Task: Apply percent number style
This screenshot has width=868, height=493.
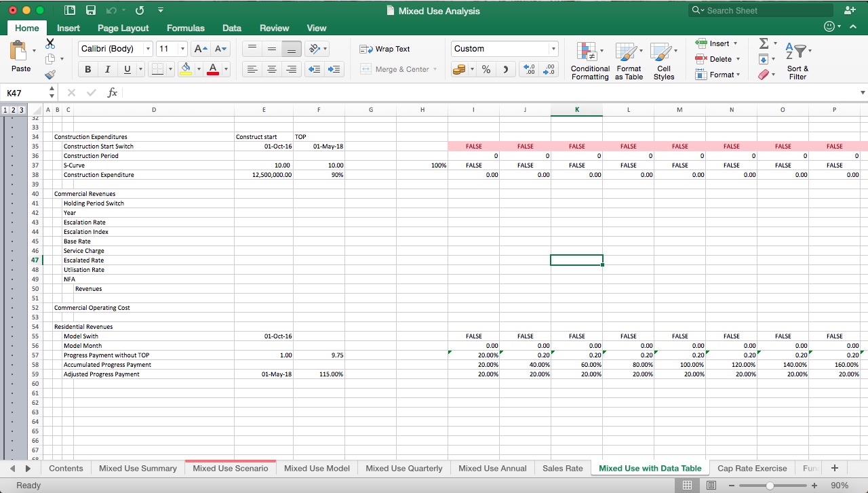Action: 486,69
